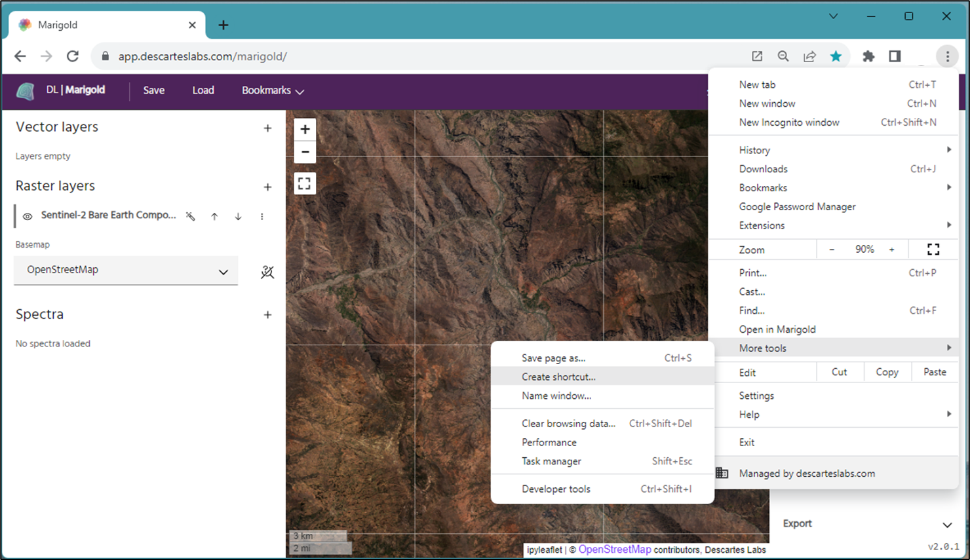Screen dimensions: 970x560
Task: Select Save page as
Action: pyautogui.click(x=602, y=358)
